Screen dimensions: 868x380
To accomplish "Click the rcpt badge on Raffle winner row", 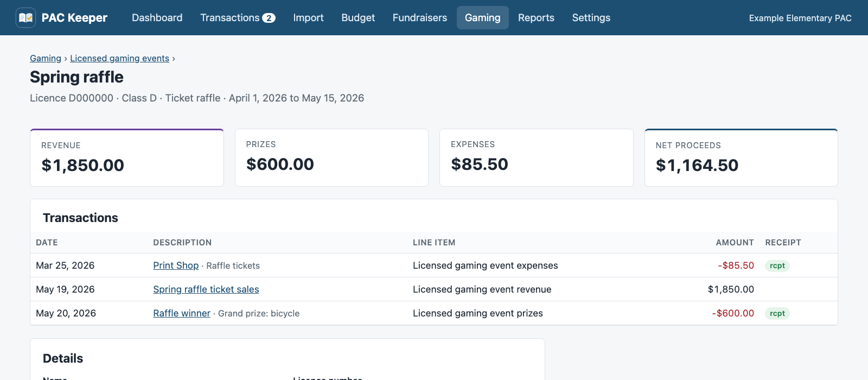I will pos(777,313).
